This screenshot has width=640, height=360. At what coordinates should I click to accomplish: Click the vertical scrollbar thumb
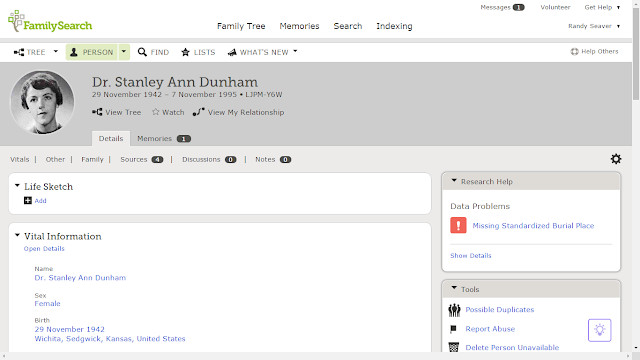636,53
